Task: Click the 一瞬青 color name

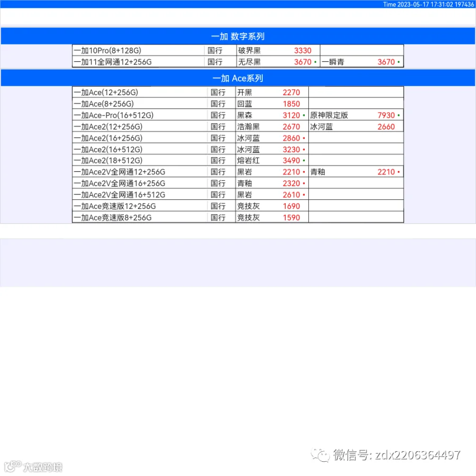Action: pos(333,62)
